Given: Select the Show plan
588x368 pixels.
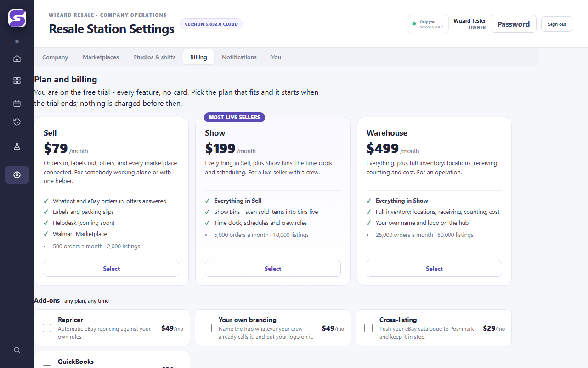Looking at the screenshot, I should (273, 269).
